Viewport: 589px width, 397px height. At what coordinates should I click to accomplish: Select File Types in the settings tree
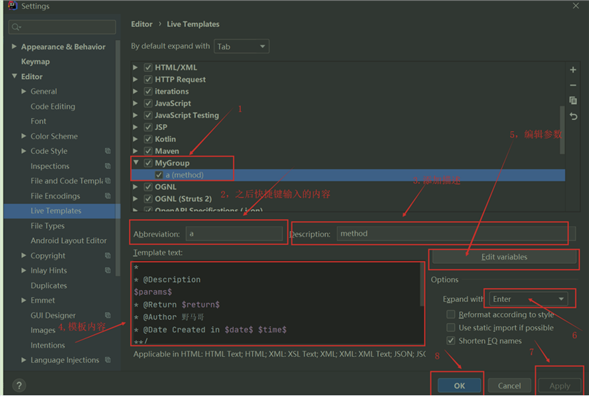point(47,226)
